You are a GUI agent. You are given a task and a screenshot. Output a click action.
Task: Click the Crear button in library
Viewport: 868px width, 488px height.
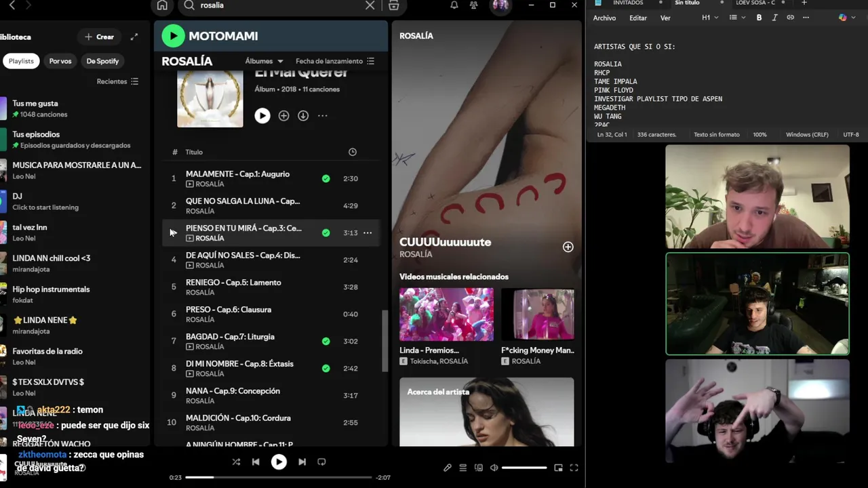coord(100,37)
